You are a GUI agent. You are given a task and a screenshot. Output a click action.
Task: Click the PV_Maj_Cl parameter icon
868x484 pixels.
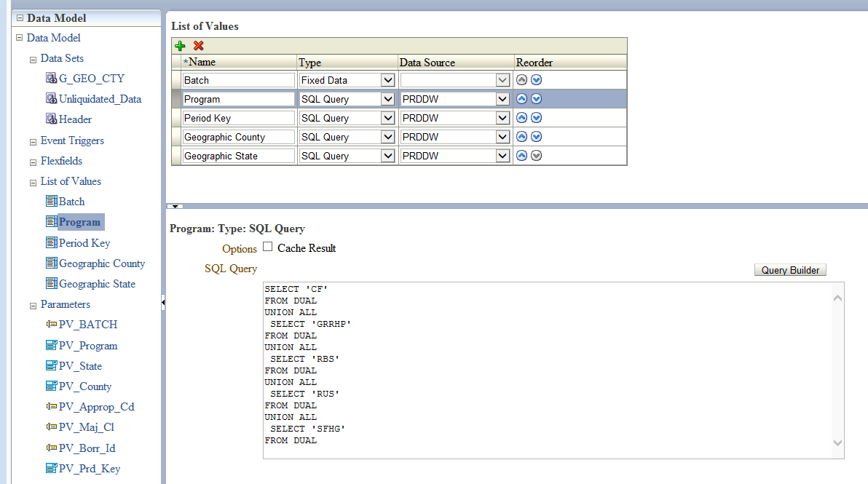52,427
